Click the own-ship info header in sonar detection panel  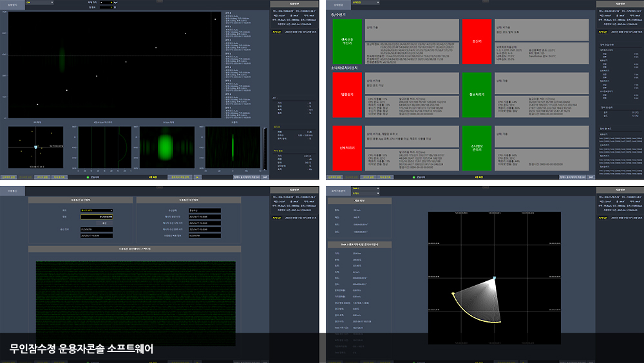click(294, 4)
